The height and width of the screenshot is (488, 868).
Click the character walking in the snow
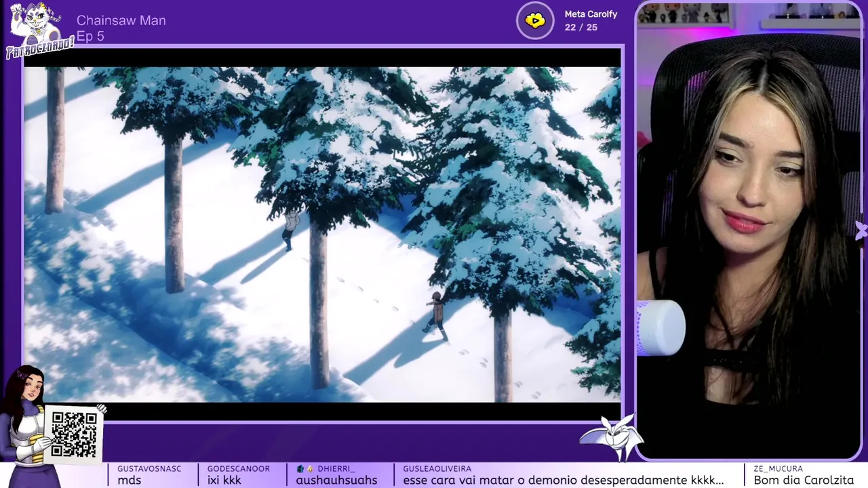coord(437,315)
